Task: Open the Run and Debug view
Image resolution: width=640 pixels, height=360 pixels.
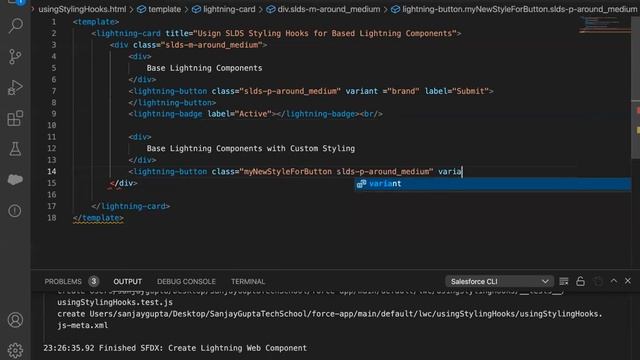Action: (15, 87)
